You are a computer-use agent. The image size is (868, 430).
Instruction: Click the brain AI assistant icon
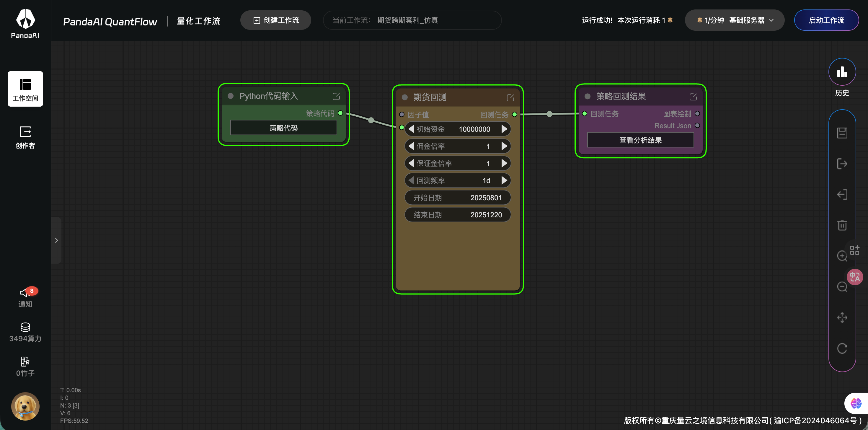pos(856,403)
